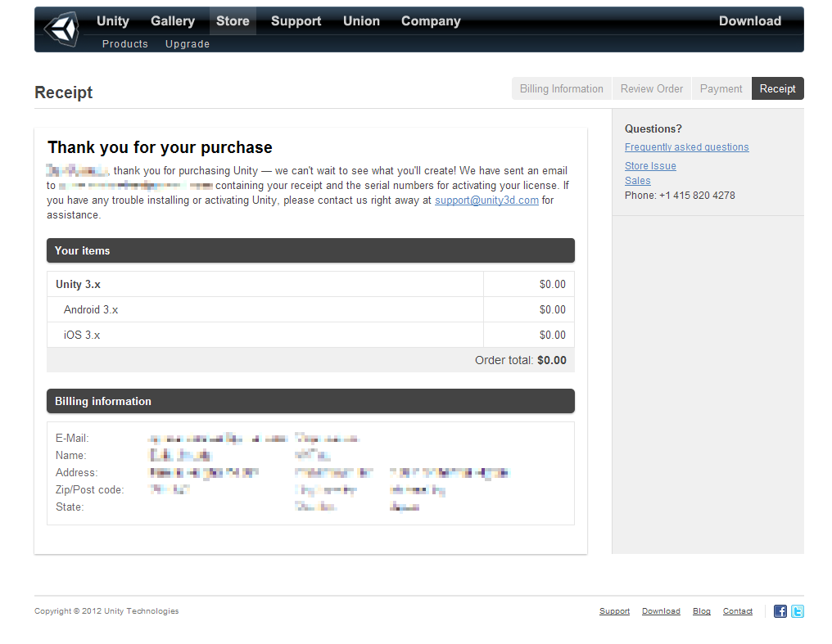This screenshot has width=832, height=644.
Task: Open the Company menu item
Action: [x=431, y=21]
